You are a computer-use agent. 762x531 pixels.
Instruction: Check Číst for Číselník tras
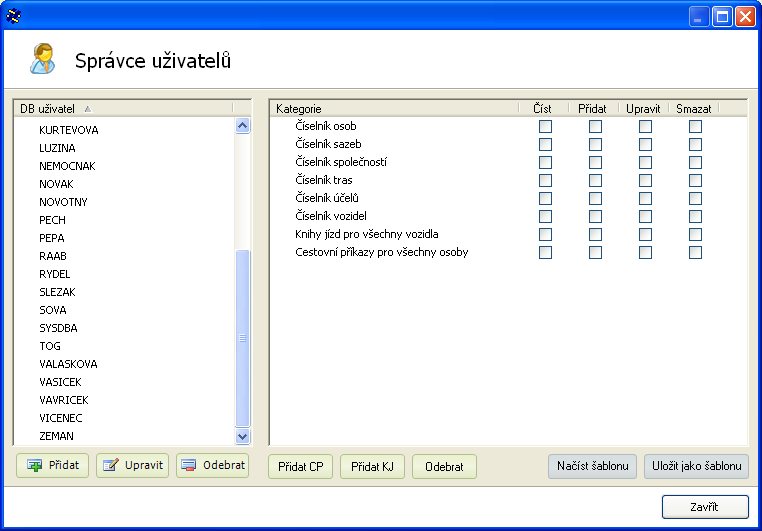545,180
